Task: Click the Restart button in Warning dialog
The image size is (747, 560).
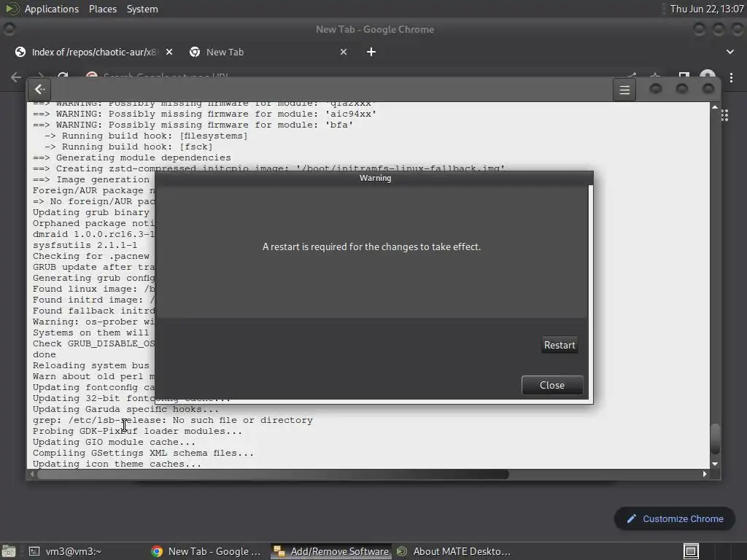Action: (560, 345)
